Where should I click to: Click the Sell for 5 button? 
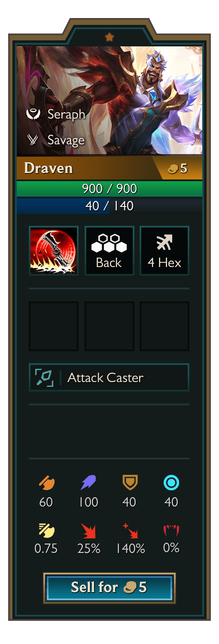[109, 588]
